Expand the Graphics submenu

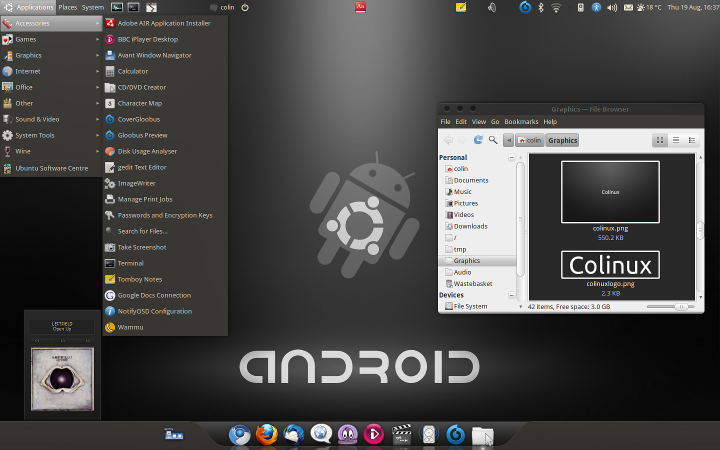[x=51, y=56]
